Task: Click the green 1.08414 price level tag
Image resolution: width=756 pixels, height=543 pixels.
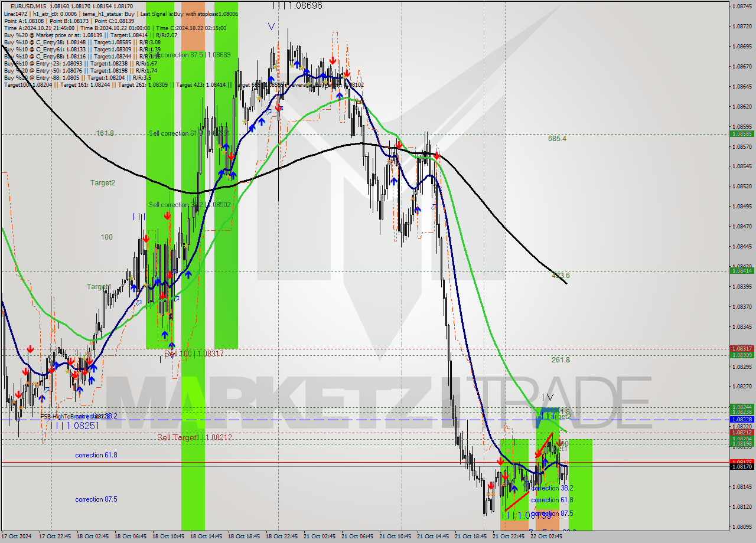Action: click(x=743, y=270)
